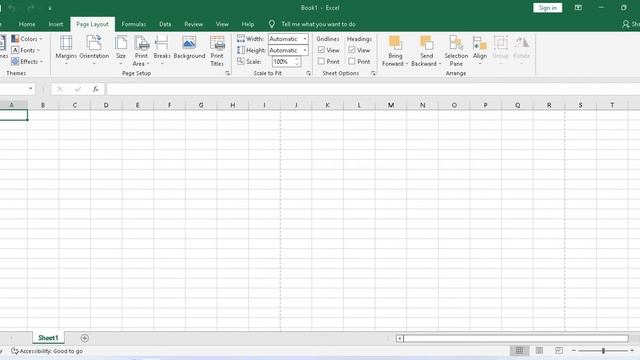Click the Tell me lightbulb icon
The image size is (640, 360).
(272, 24)
